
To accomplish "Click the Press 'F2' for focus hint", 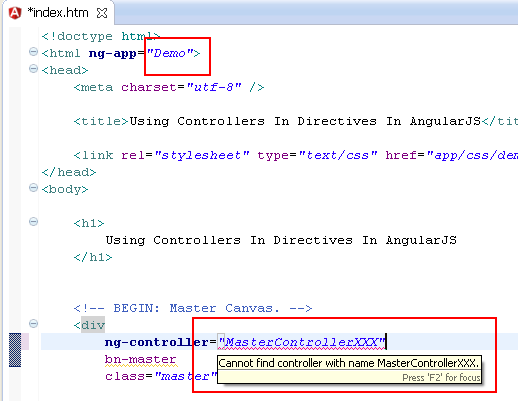I will pyautogui.click(x=441, y=377).
